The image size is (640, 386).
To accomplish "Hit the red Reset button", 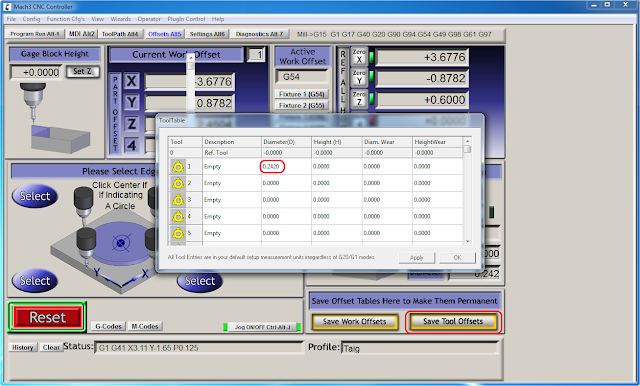I will pos(47,317).
